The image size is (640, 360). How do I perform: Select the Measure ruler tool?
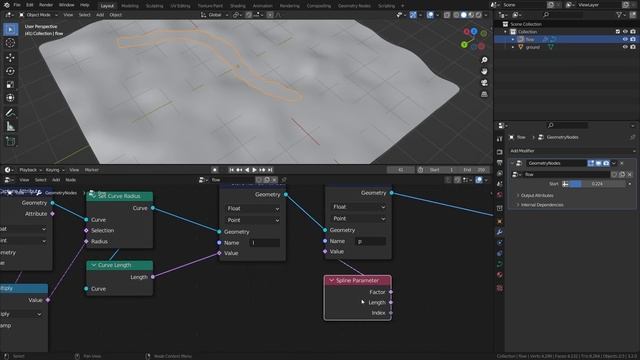click(x=10, y=127)
